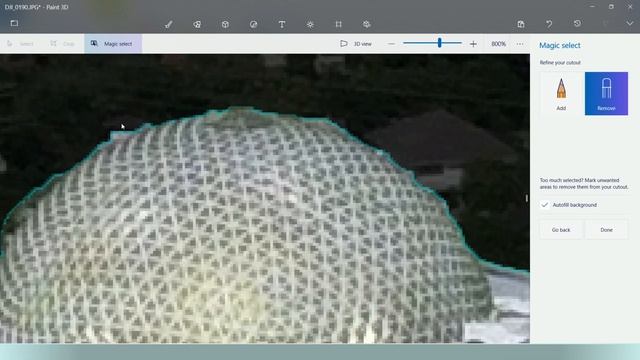This screenshot has width=640, height=360.
Task: Zoom out with the minus button
Action: coord(391,44)
